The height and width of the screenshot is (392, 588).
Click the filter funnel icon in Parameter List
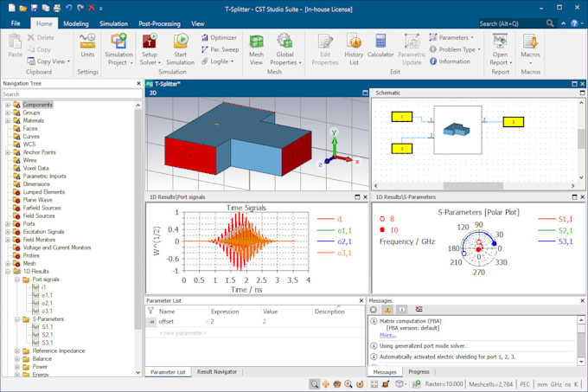(150, 311)
